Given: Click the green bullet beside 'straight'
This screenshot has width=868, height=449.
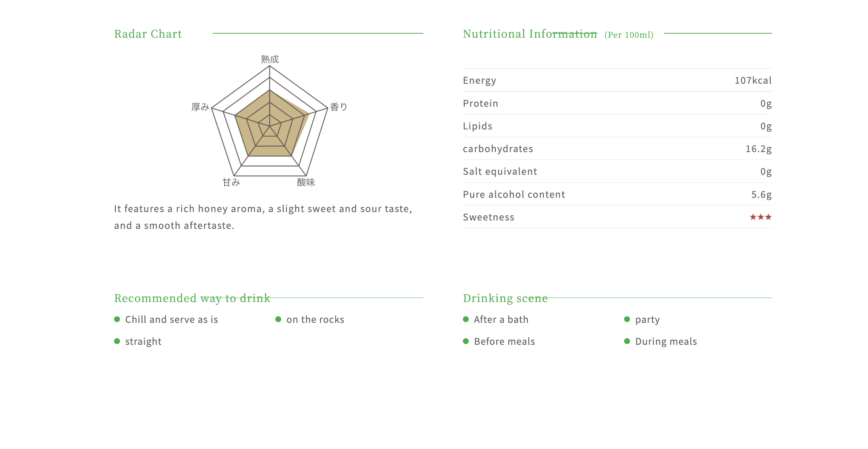Looking at the screenshot, I should point(117,341).
